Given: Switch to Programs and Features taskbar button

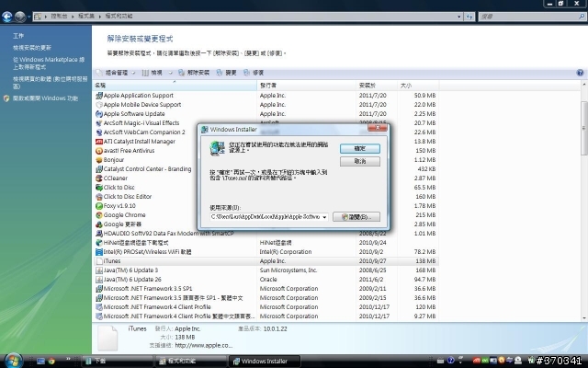Looking at the screenshot, I should pos(191,362).
